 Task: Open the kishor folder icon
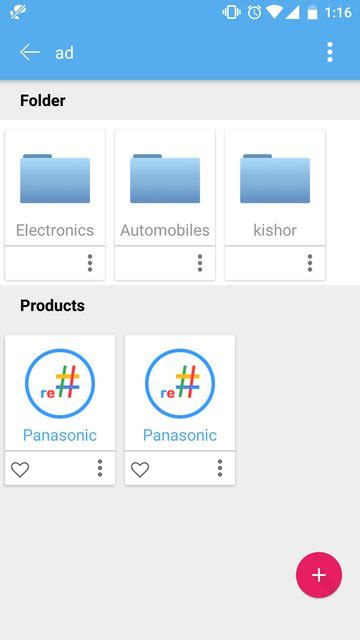[x=275, y=178]
